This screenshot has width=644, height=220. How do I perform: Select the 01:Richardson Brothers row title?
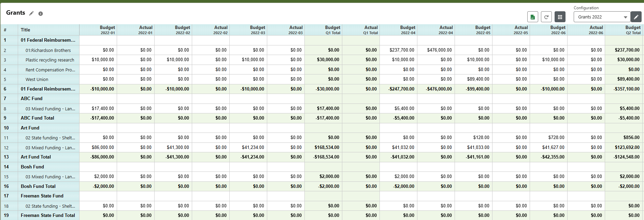(48, 50)
